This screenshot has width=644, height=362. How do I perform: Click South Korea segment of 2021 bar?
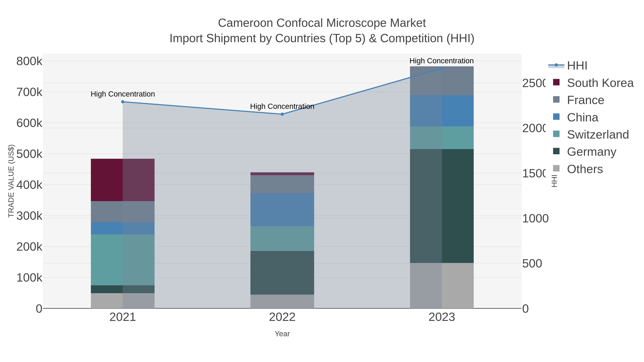point(123,180)
